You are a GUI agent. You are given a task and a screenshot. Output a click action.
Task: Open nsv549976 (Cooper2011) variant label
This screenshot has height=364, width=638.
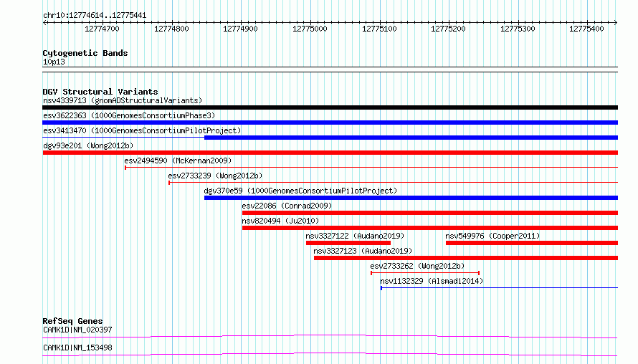(492, 236)
